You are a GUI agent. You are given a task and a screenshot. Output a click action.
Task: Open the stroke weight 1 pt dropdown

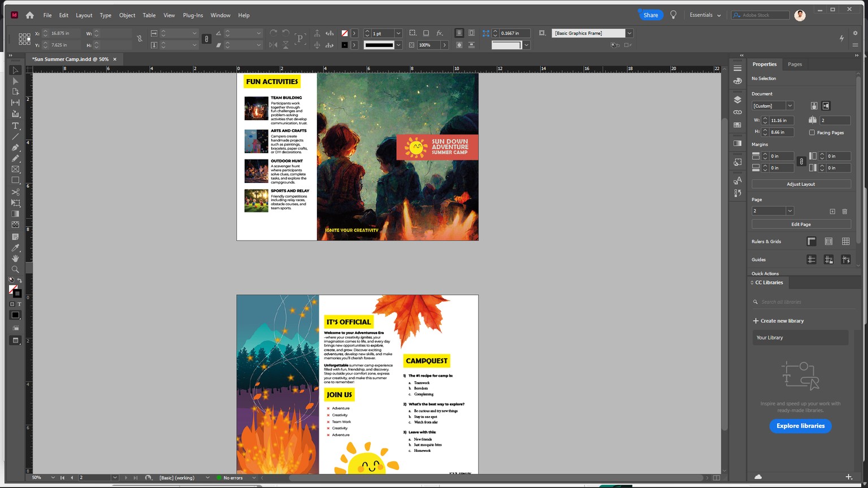point(398,33)
